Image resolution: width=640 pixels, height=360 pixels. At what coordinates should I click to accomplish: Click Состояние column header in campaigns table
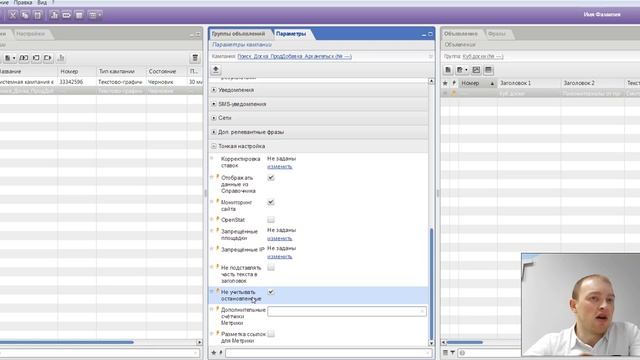point(167,71)
